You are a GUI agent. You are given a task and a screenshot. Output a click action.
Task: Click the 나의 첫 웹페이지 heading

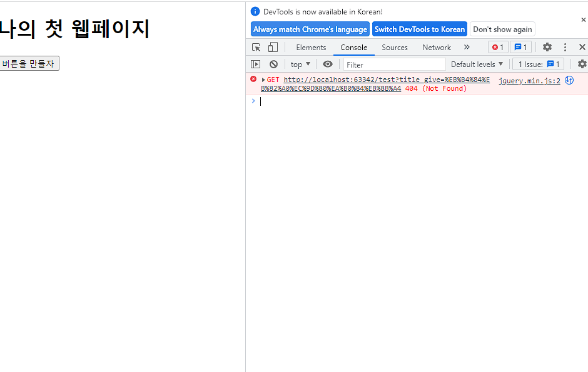[x=75, y=29]
